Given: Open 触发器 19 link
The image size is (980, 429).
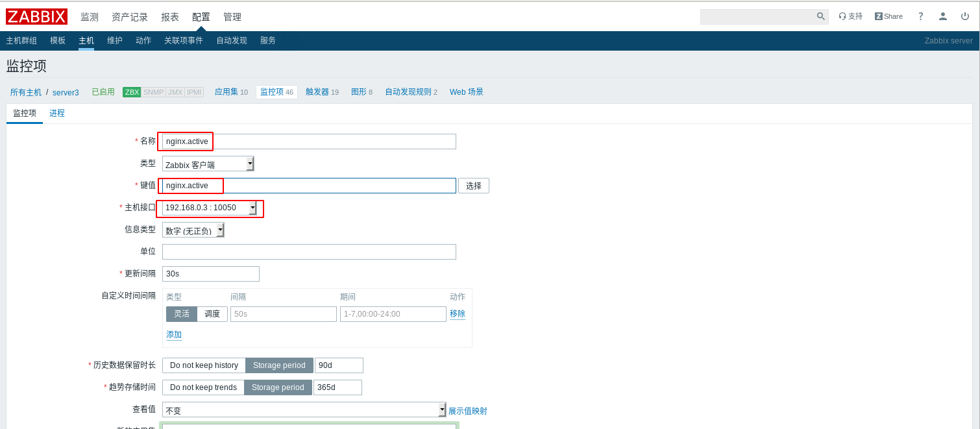Looking at the screenshot, I should click(322, 92).
